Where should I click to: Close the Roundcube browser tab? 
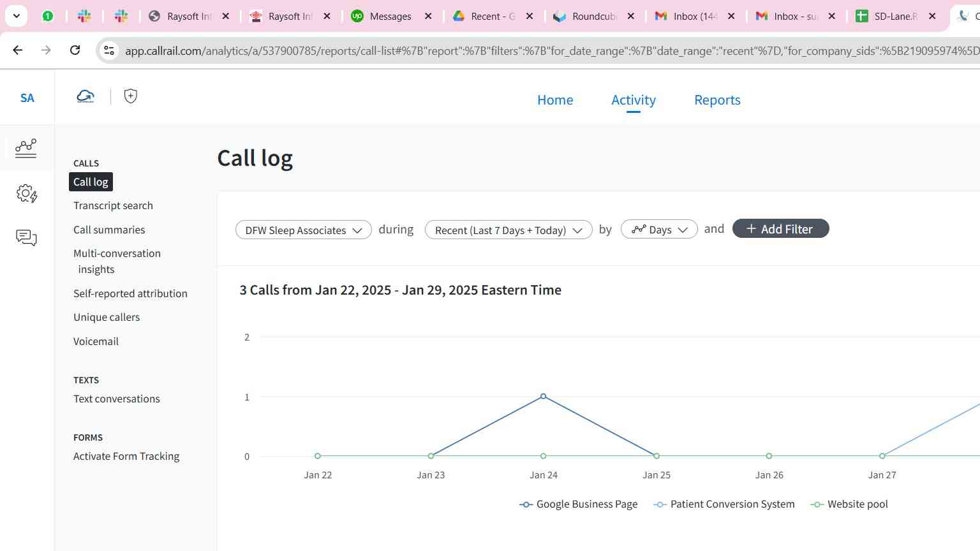(630, 16)
